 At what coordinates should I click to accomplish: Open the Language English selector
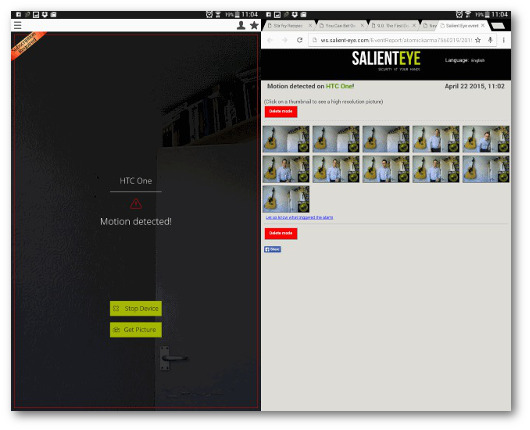465,60
